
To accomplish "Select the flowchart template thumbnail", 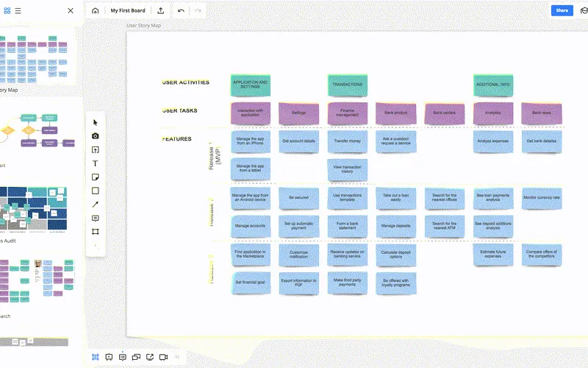I will click(x=37, y=131).
